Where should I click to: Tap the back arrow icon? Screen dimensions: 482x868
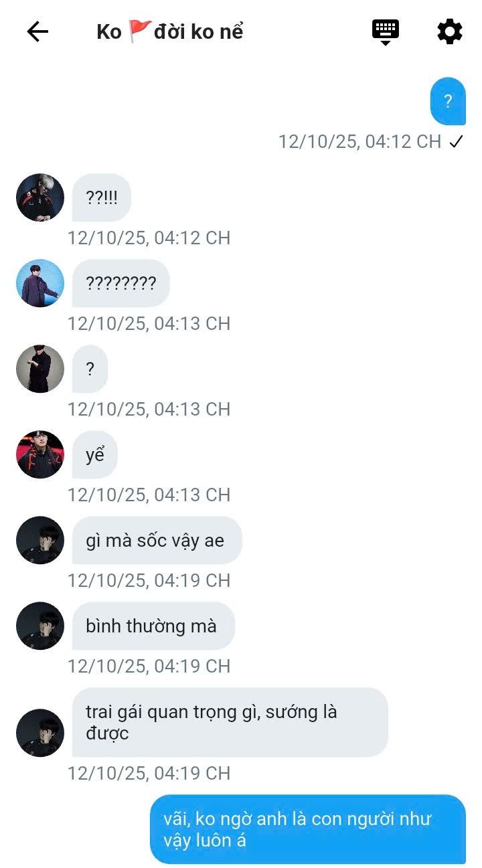(37, 31)
